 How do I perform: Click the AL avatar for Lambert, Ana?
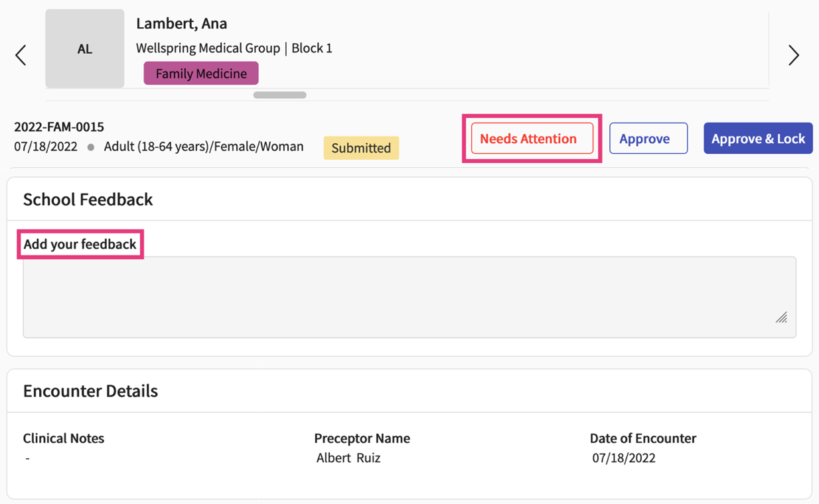coord(84,48)
